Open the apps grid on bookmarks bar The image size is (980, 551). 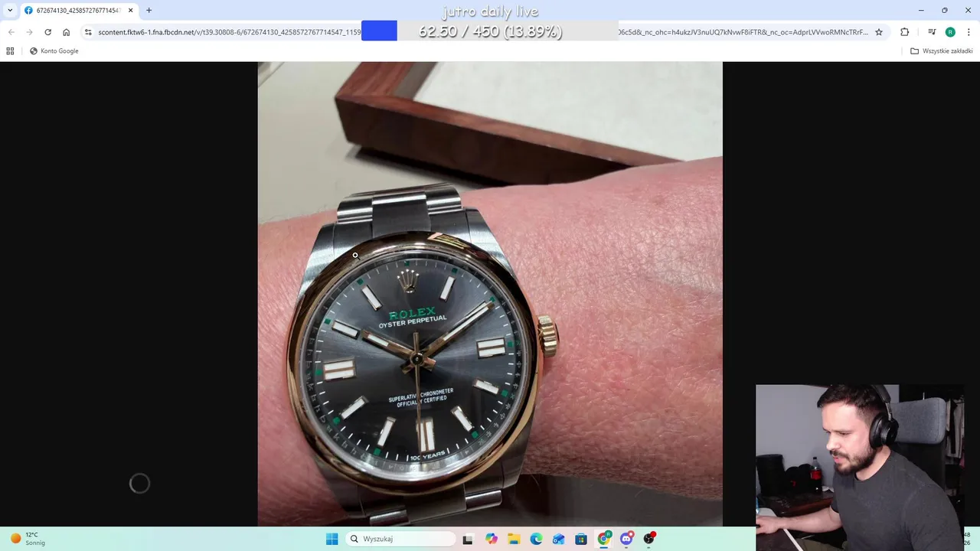[x=10, y=51]
